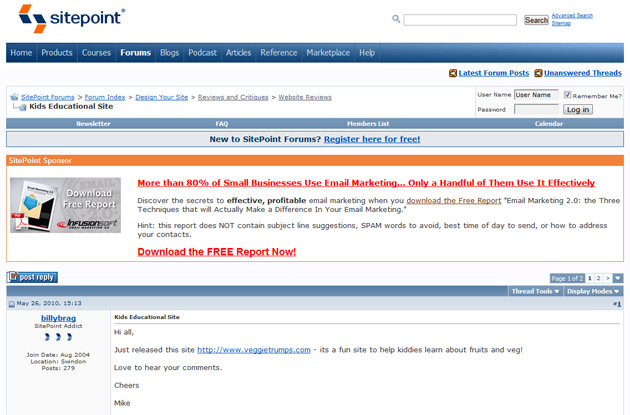Open the Home nav tab

coord(21,53)
